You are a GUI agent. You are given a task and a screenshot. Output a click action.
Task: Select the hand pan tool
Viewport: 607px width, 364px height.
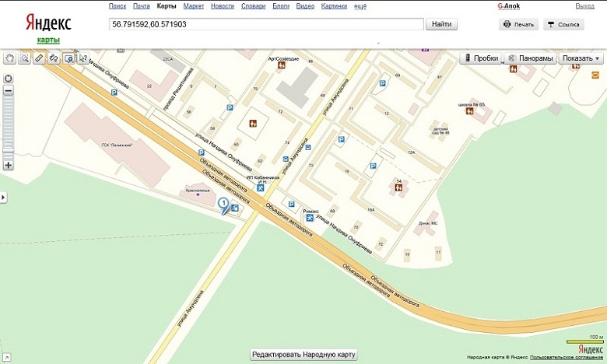(10, 58)
